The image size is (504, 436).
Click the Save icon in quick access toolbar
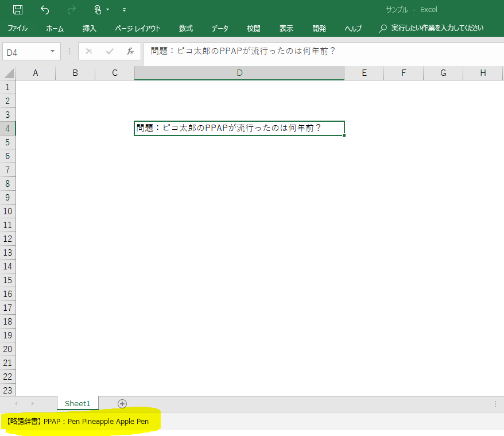18,10
